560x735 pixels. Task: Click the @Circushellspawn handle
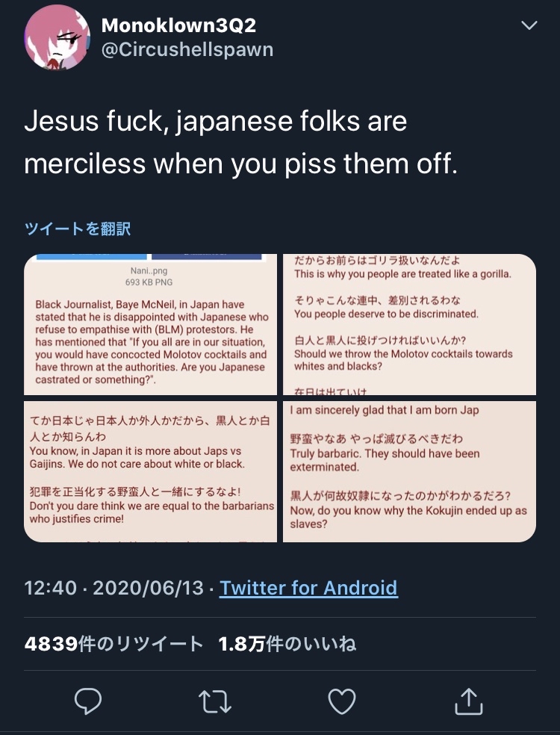(187, 50)
